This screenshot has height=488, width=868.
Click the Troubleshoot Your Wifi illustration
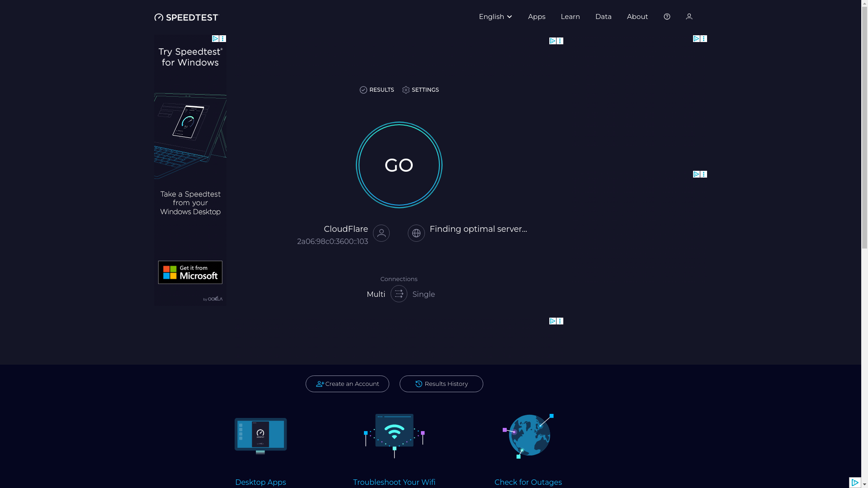(x=394, y=436)
